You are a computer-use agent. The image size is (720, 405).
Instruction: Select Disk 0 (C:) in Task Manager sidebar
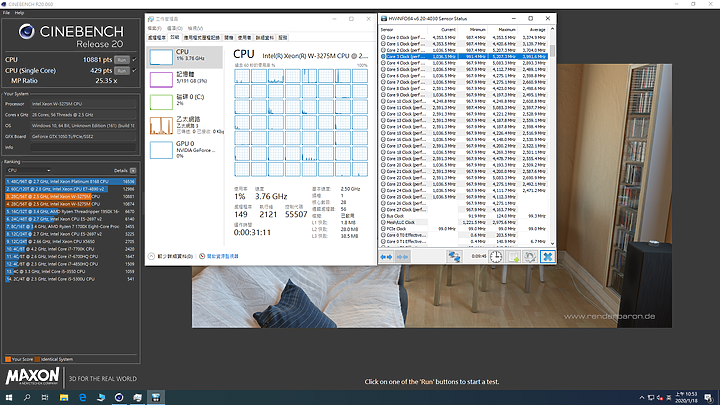pos(185,102)
